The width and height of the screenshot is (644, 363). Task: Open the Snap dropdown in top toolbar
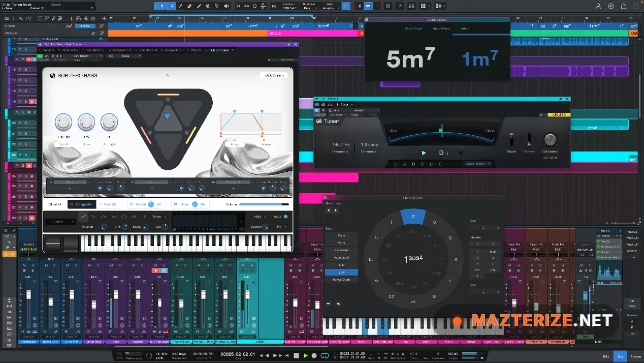point(330,6)
